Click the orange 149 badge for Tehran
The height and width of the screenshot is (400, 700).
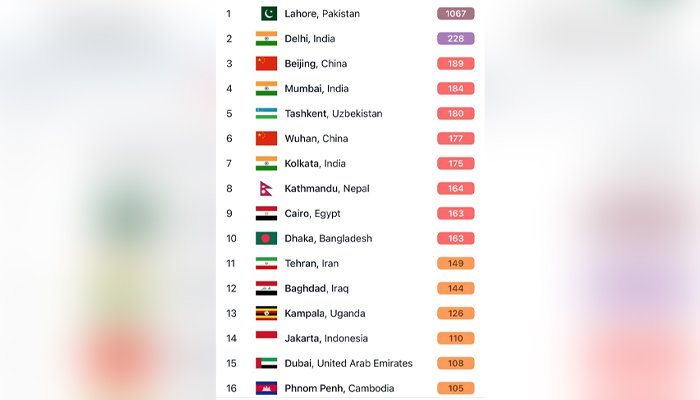[455, 263]
